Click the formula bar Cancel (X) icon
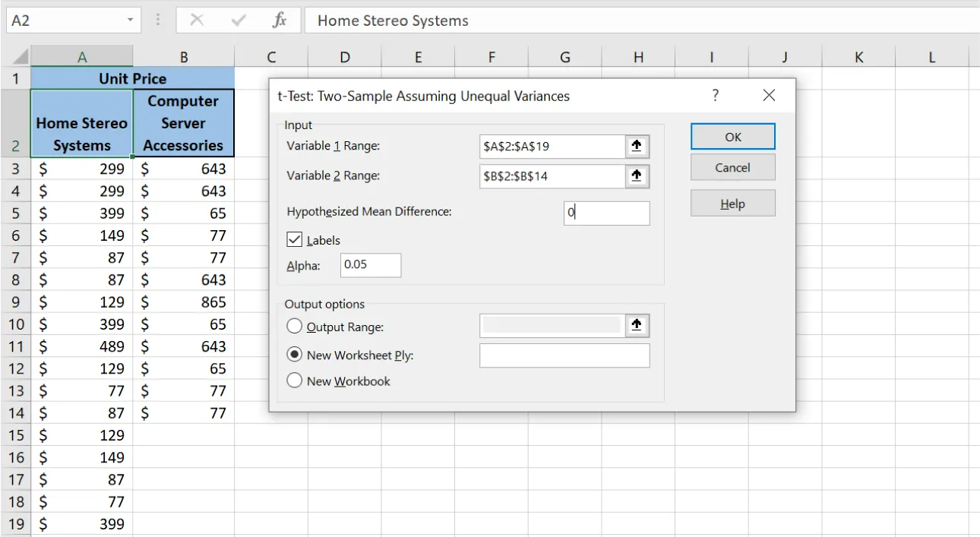980x537 pixels. 197,21
